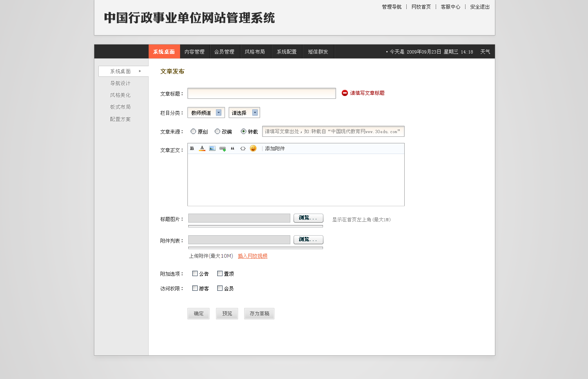Select 原创 radio button
Image resolution: width=588 pixels, height=379 pixels.
click(194, 132)
